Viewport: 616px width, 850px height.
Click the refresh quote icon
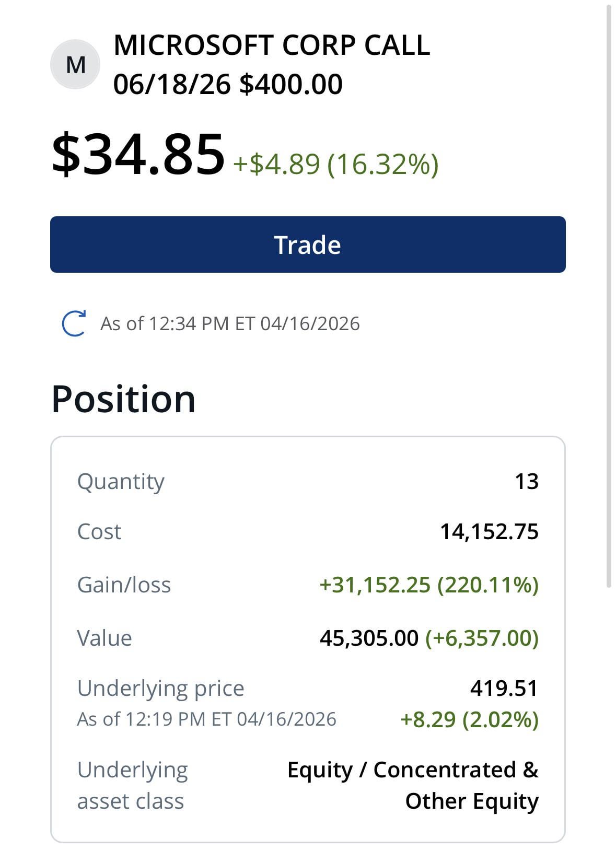click(x=74, y=323)
